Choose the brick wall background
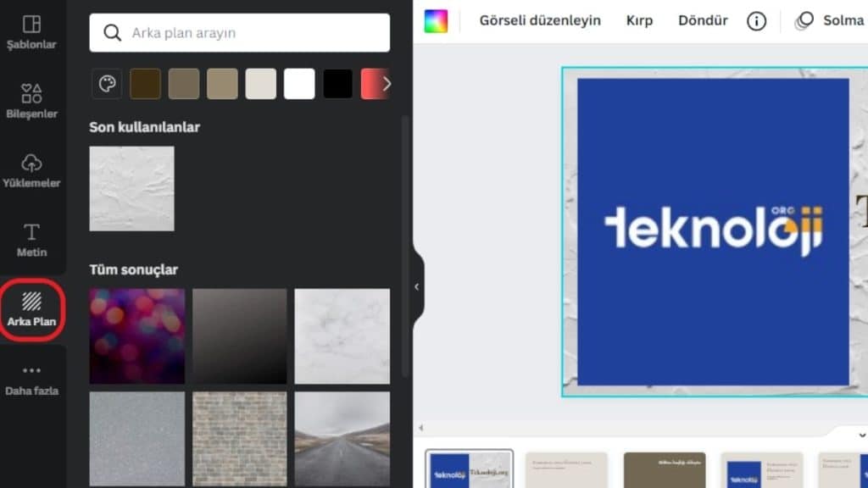The image size is (868, 488). coord(240,439)
